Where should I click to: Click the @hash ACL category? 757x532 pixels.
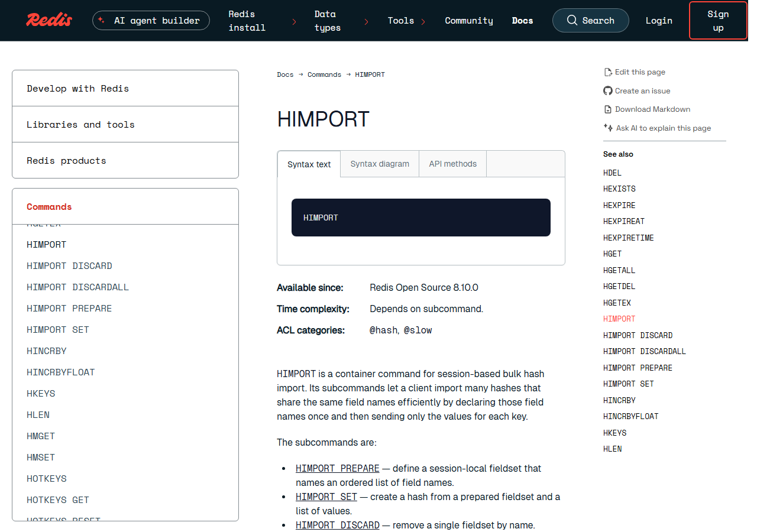click(x=383, y=330)
